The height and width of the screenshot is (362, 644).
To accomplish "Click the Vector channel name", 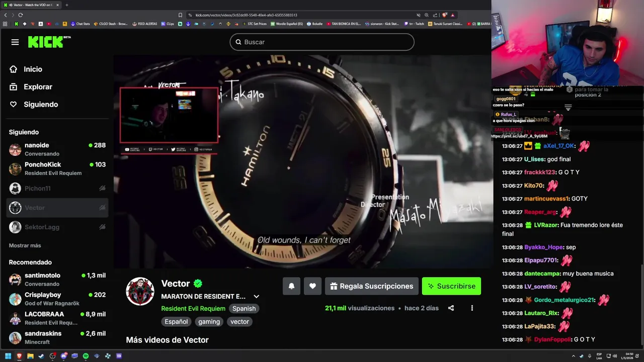I will (x=176, y=284).
